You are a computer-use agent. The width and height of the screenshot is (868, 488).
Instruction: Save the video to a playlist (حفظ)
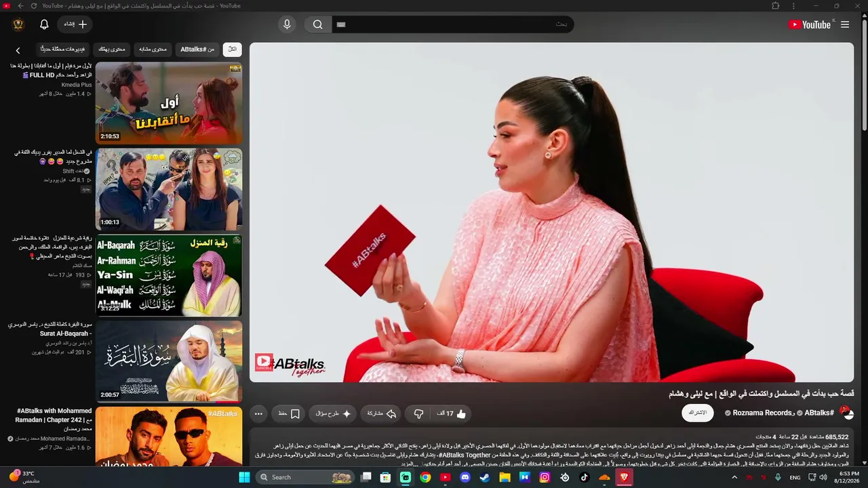pyautogui.click(x=289, y=413)
